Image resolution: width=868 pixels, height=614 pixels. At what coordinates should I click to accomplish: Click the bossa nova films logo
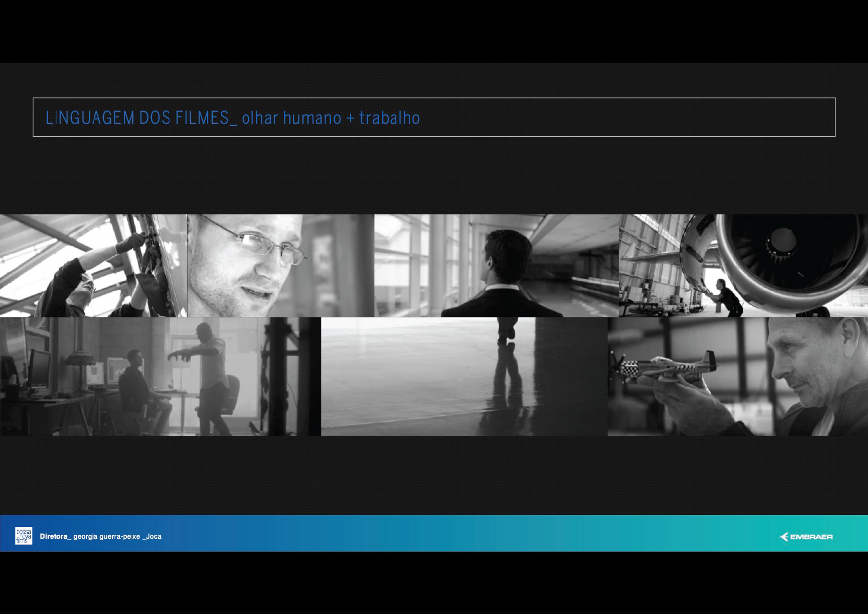pos(23,536)
